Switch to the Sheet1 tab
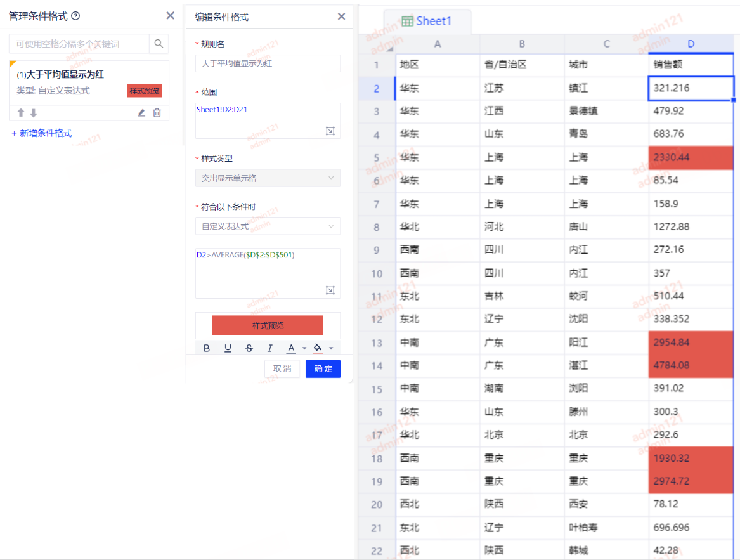 click(x=427, y=21)
